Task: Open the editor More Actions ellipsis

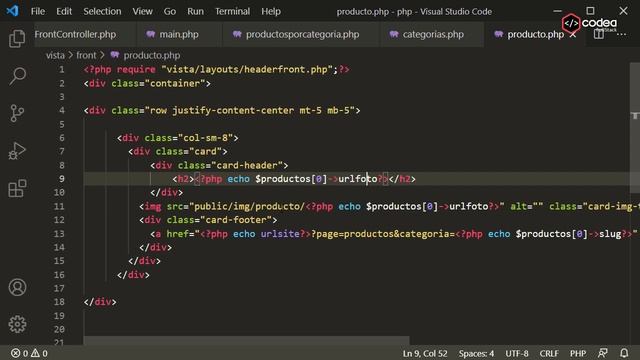Action: coord(621,34)
